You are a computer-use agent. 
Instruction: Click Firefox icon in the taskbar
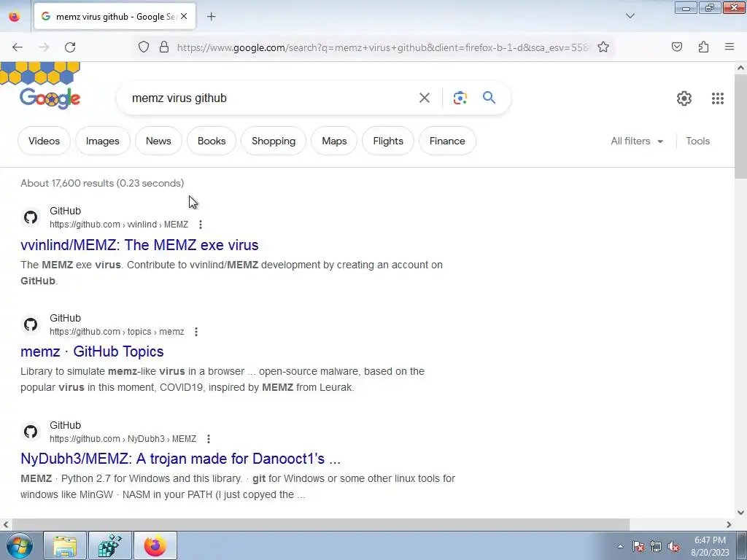point(155,545)
